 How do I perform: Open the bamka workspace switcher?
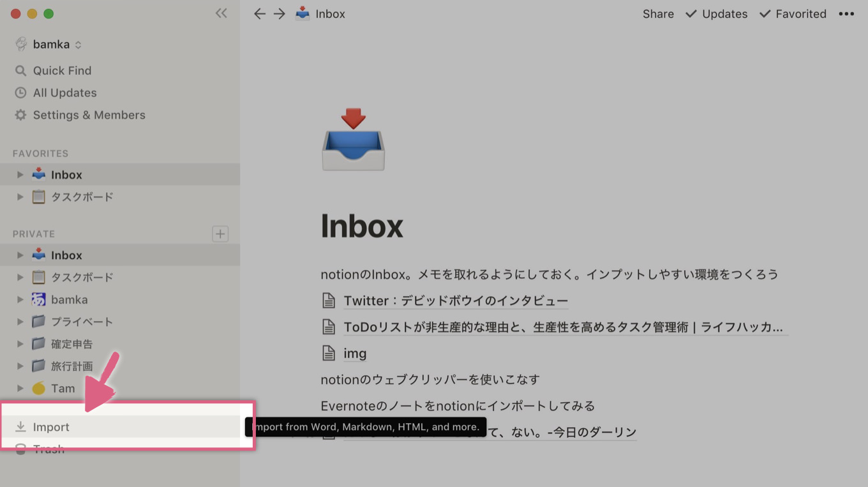tap(49, 45)
